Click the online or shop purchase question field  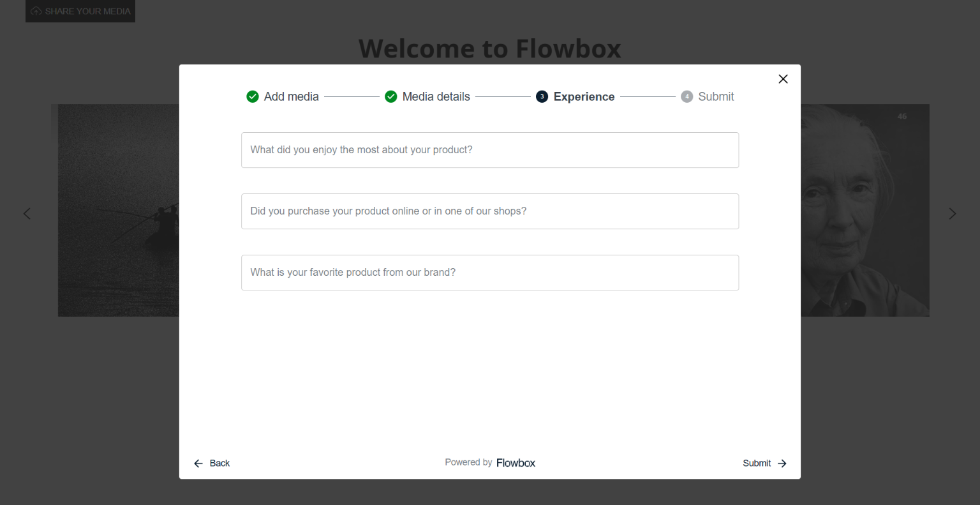coord(490,211)
